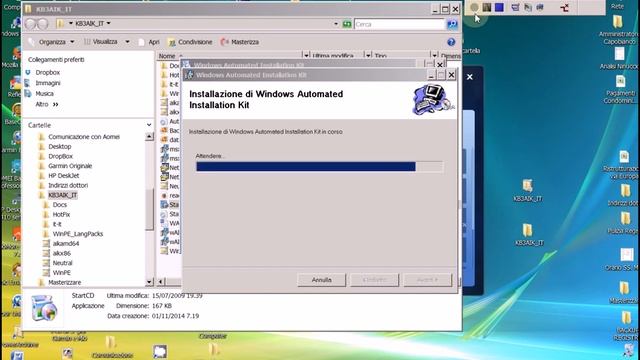Click the Explorer help question-mark icon

451,42
